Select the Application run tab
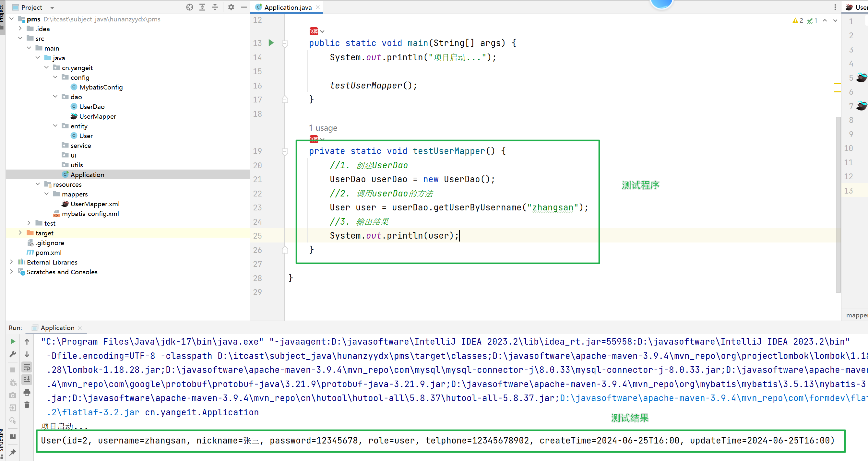This screenshot has width=868, height=461. click(57, 327)
